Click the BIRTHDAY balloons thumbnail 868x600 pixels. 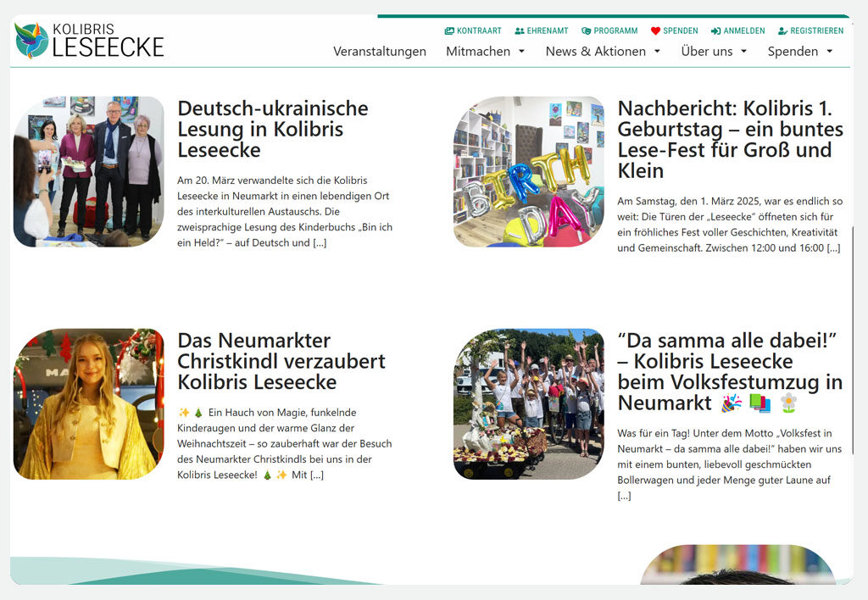click(x=529, y=171)
